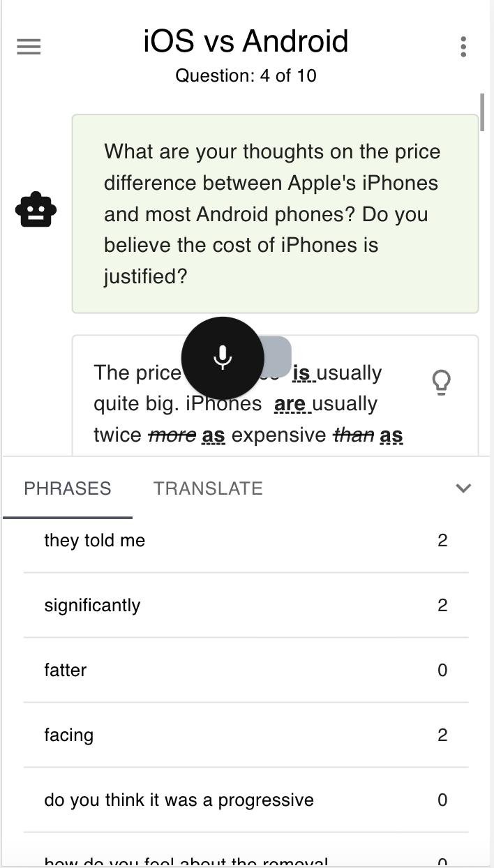Click the robot chatbot avatar
Image resolution: width=494 pixels, height=868 pixels.
pyautogui.click(x=36, y=210)
